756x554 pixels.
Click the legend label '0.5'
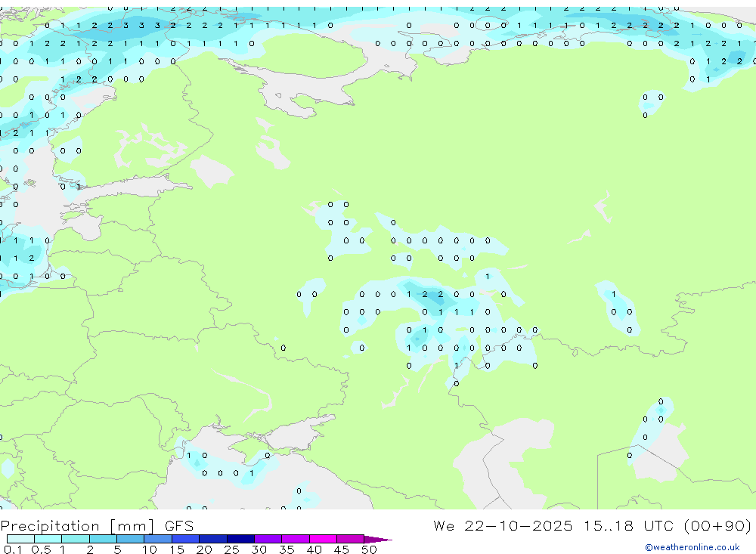[41, 549]
